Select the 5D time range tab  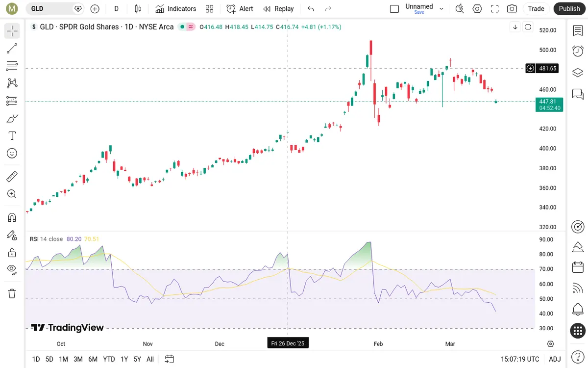click(x=49, y=359)
